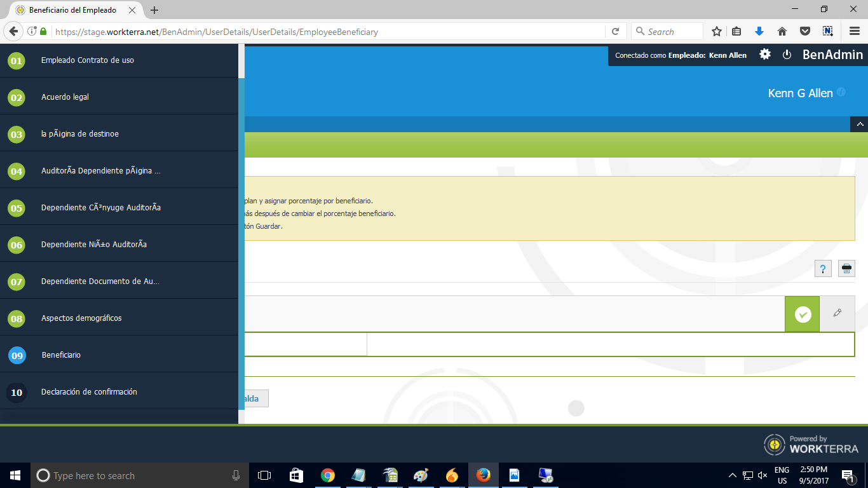The width and height of the screenshot is (868, 488).
Task: Click the partially hidden Espalda back button
Action: pyautogui.click(x=256, y=398)
